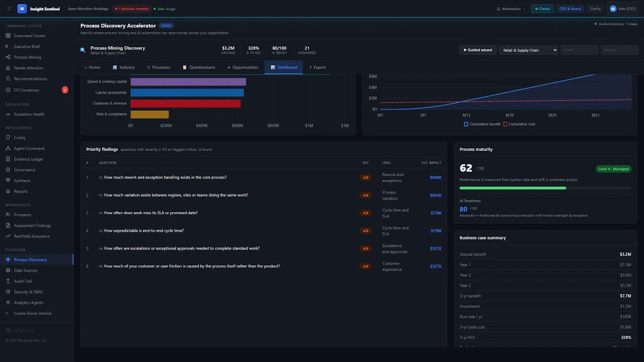Open Audit Trail icon

[x=8, y=281]
